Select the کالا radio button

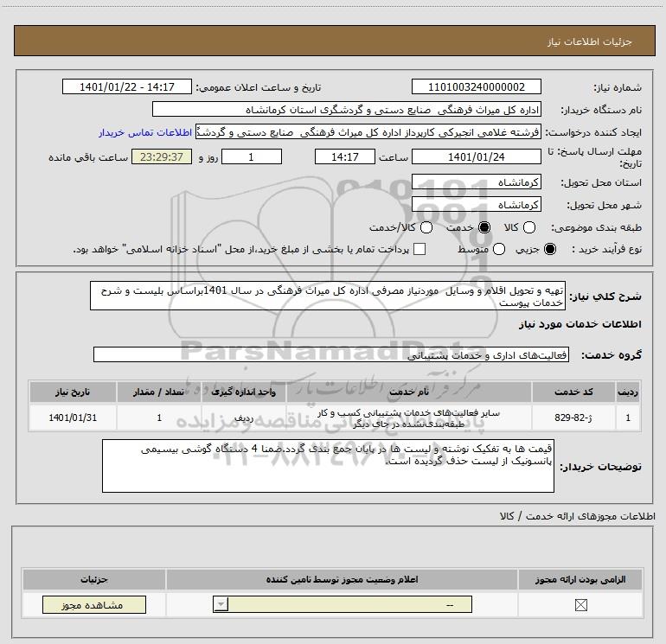pyautogui.click(x=529, y=227)
